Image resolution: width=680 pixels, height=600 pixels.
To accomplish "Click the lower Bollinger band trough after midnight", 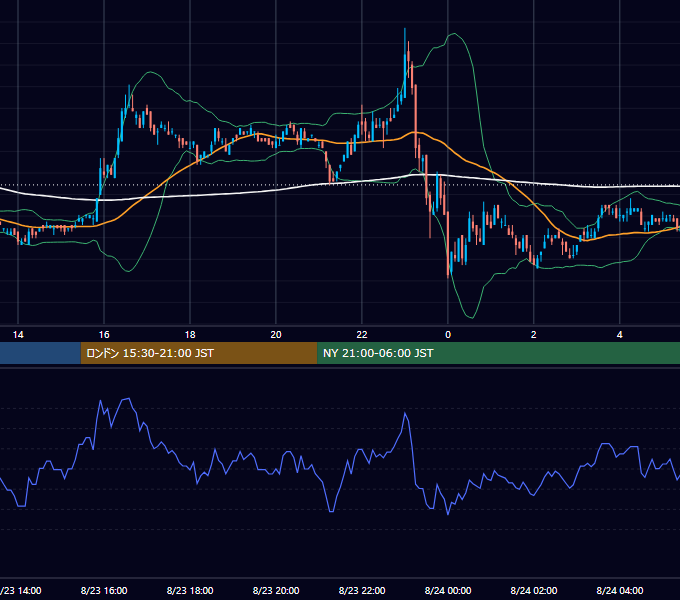I will click(471, 317).
